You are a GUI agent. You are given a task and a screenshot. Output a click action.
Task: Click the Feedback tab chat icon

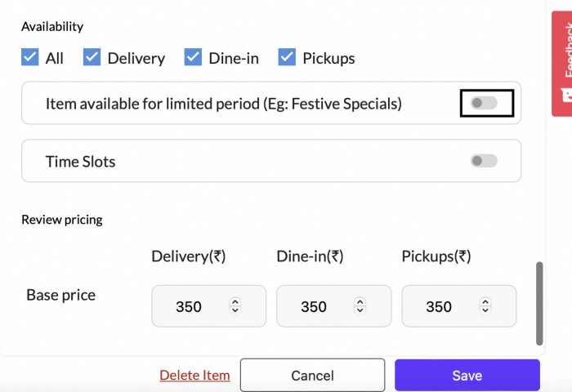point(566,95)
